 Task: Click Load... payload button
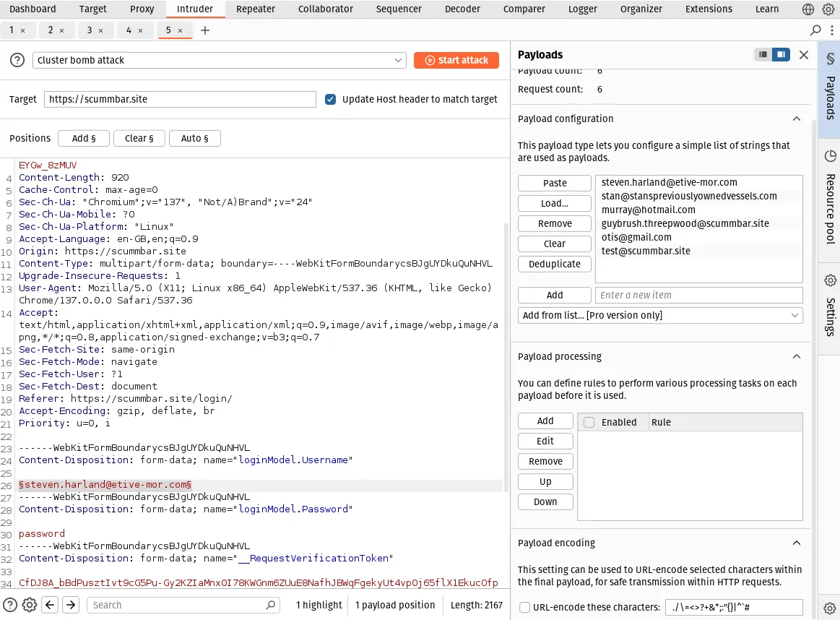pos(555,203)
